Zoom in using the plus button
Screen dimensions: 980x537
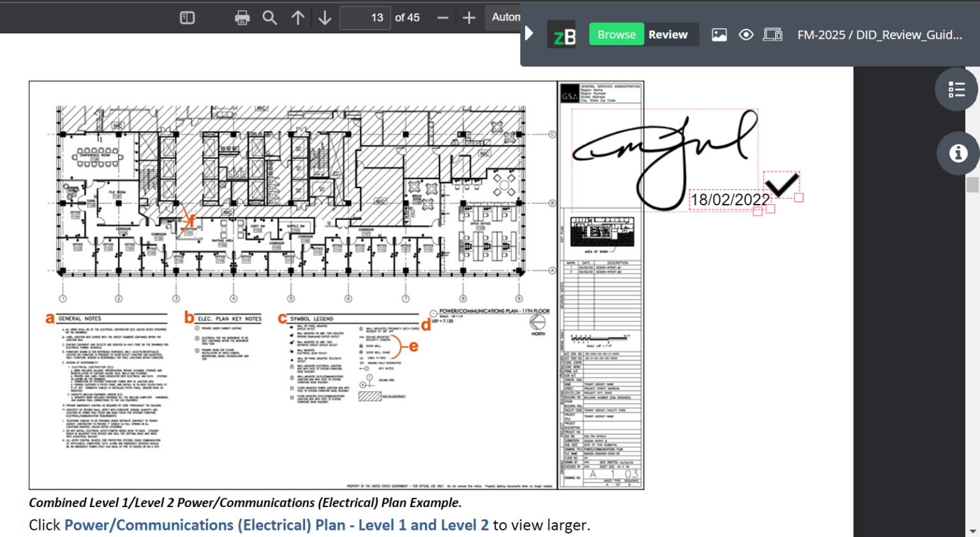click(469, 17)
